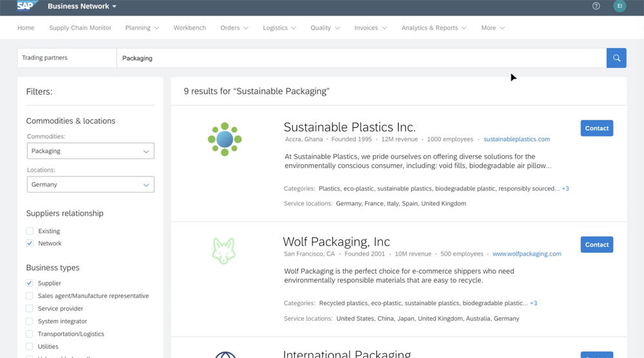Viewport: 644px width, 358px height.
Task: Check the System integrator checkbox
Action: 29,321
